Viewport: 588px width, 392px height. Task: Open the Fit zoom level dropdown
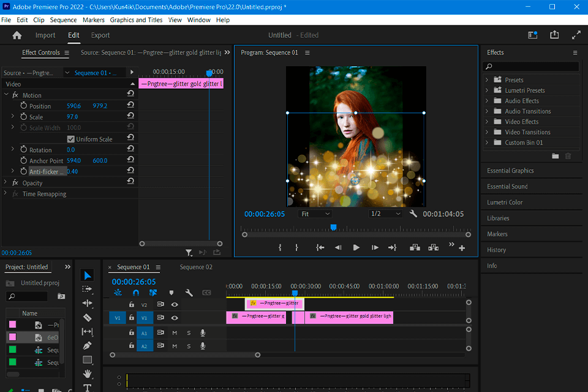click(315, 214)
